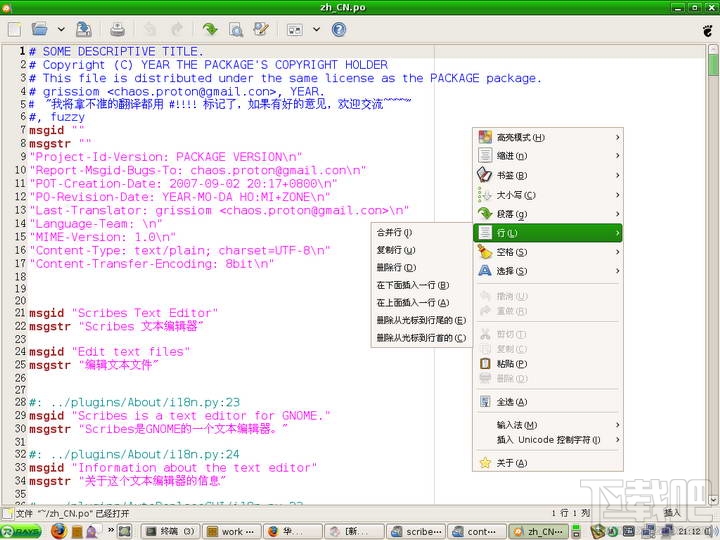Viewport: 720px width, 540px height.
Task: Expand the arrow at right of 书签
Action: [617, 175]
